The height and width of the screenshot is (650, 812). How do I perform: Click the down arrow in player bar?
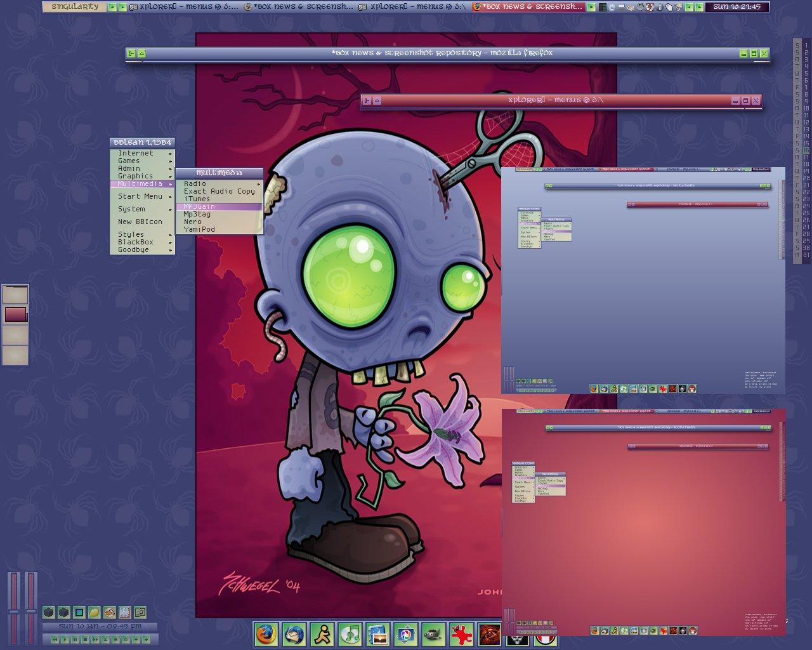tap(146, 639)
